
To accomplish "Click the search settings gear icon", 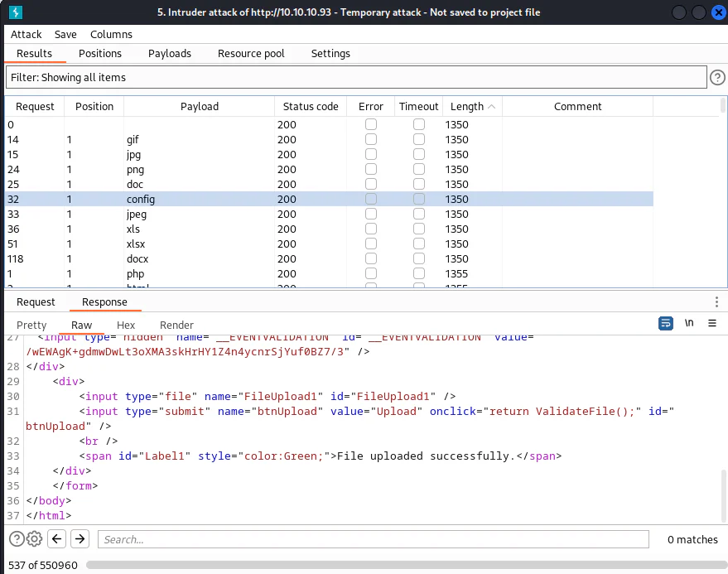I will pos(34,538).
